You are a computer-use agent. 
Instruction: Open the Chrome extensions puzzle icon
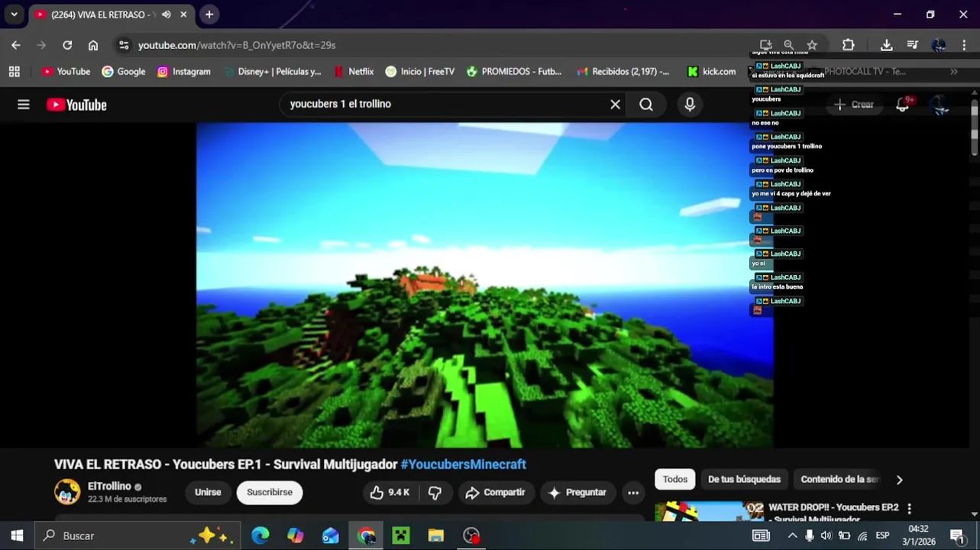pos(848,45)
